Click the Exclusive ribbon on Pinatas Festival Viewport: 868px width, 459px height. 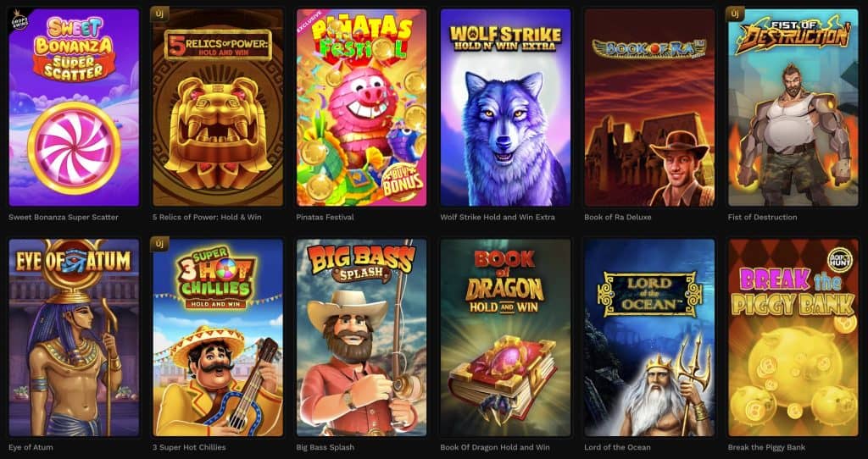point(308,21)
